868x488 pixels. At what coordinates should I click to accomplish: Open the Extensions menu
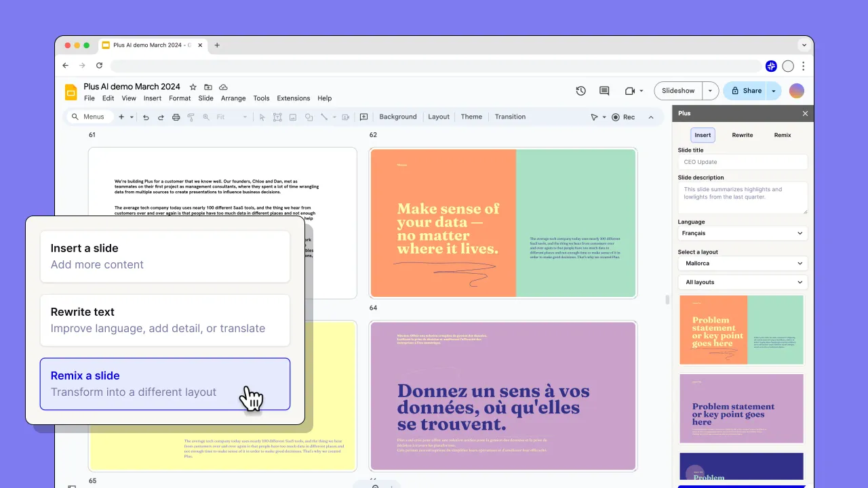[294, 98]
